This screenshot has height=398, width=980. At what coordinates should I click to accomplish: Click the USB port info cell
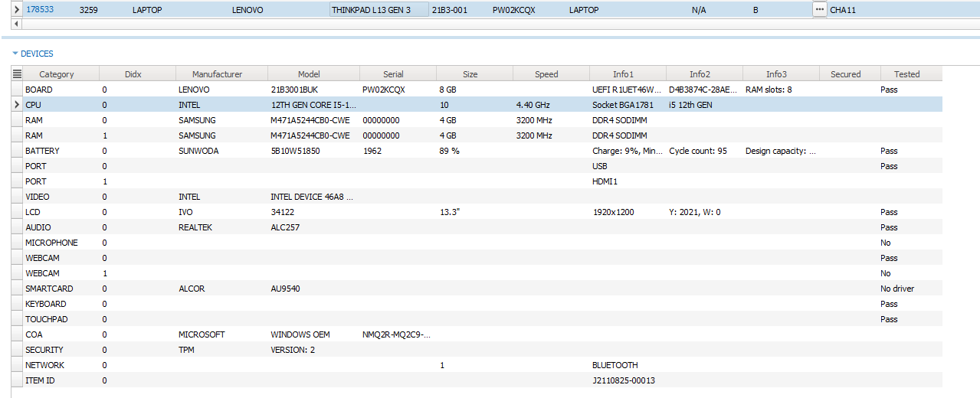(628, 166)
